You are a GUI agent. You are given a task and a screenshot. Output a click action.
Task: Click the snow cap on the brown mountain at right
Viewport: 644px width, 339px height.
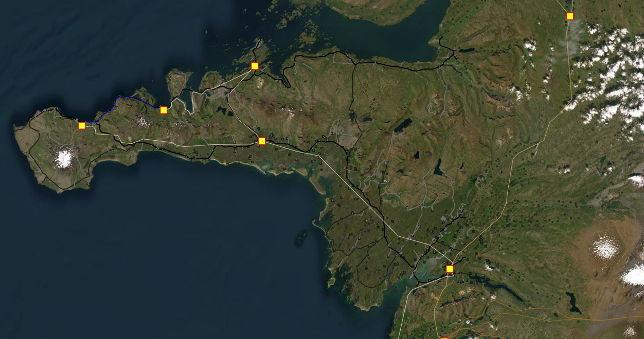[x=604, y=248]
